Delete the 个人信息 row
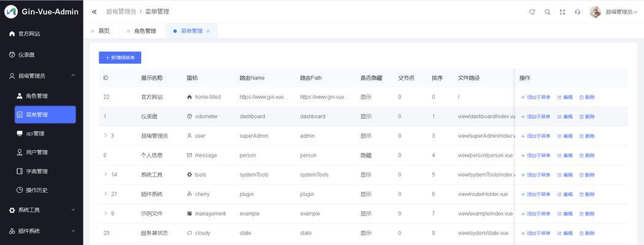Image resolution: width=644 pixels, height=245 pixels. pyautogui.click(x=587, y=156)
